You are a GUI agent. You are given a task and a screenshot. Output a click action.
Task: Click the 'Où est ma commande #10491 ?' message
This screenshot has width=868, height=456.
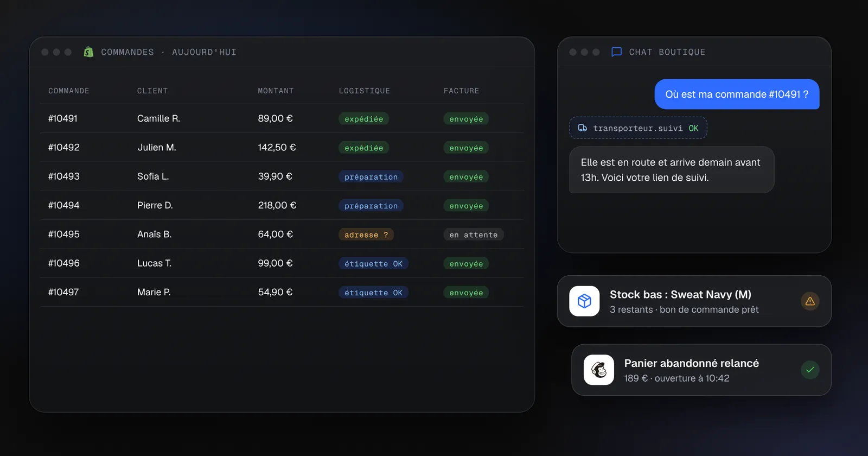[737, 94]
